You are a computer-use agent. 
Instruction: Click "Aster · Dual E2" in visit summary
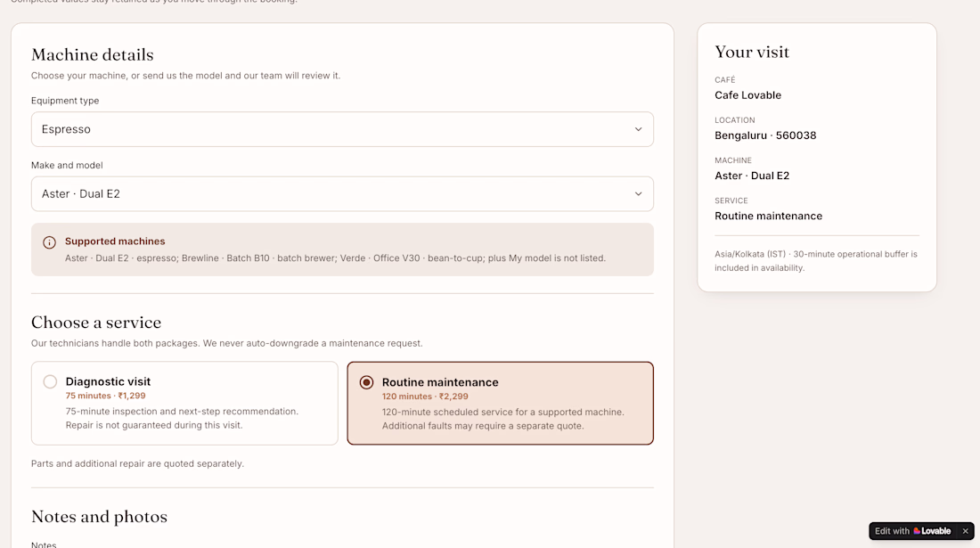(752, 176)
